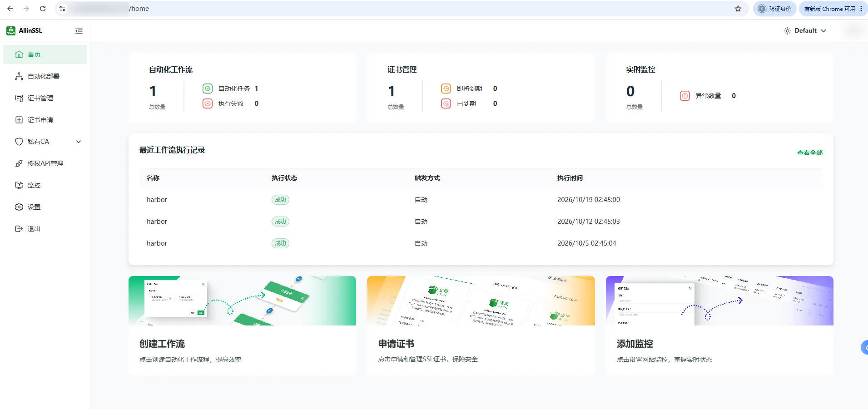This screenshot has height=409, width=868.
Task: Click the 验证身份 button in the browser bar
Action: click(x=775, y=9)
